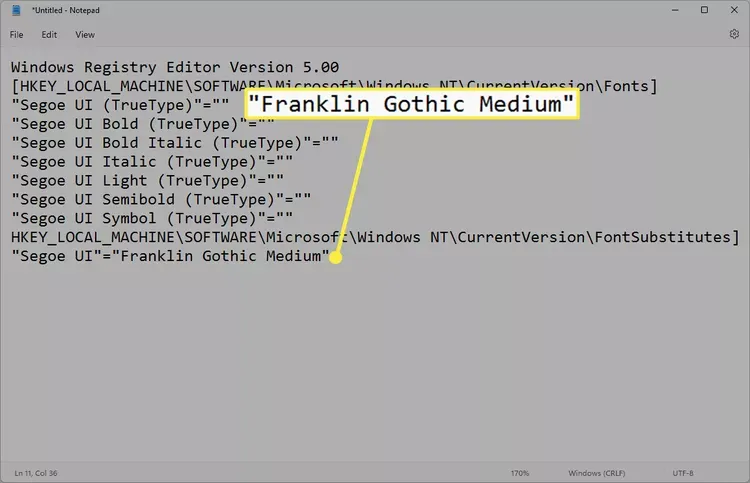
Task: Open Notepad settings gear icon
Action: pyautogui.click(x=734, y=34)
